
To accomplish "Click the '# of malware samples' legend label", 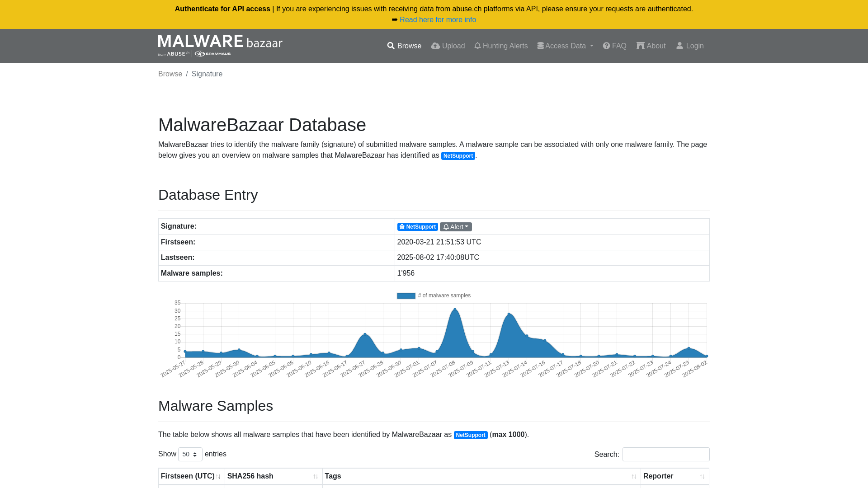I will click(x=444, y=296).
